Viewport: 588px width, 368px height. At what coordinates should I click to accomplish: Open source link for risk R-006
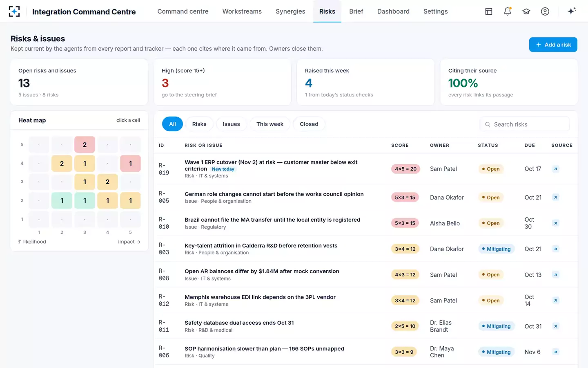tap(555, 352)
